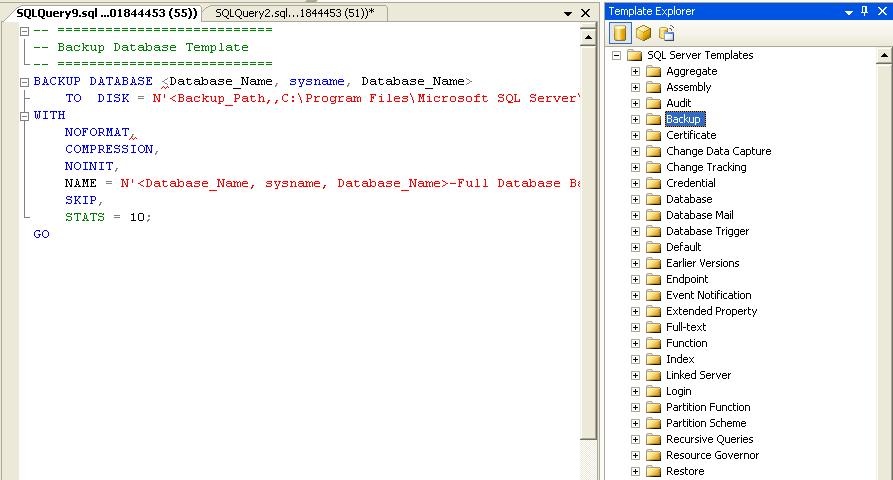The width and height of the screenshot is (893, 480).
Task: Open SQL Server Compact templates icon
Action: (666, 33)
